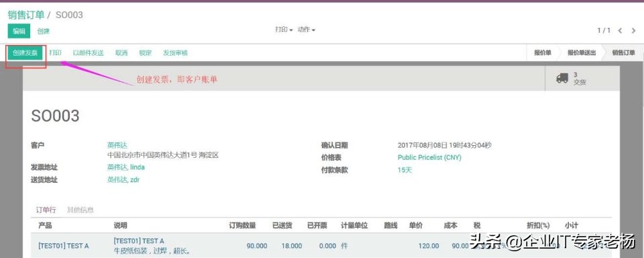Click the 计量单位 column header

(x=354, y=226)
